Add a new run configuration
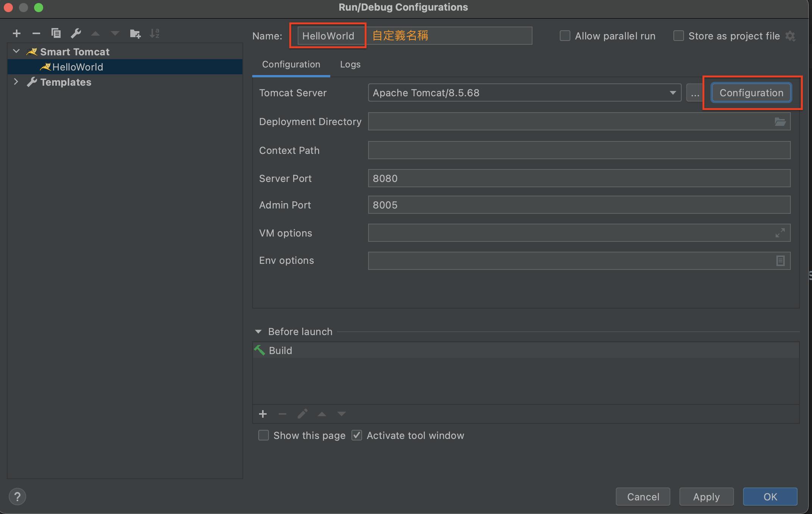This screenshot has width=812, height=514. pos(16,33)
